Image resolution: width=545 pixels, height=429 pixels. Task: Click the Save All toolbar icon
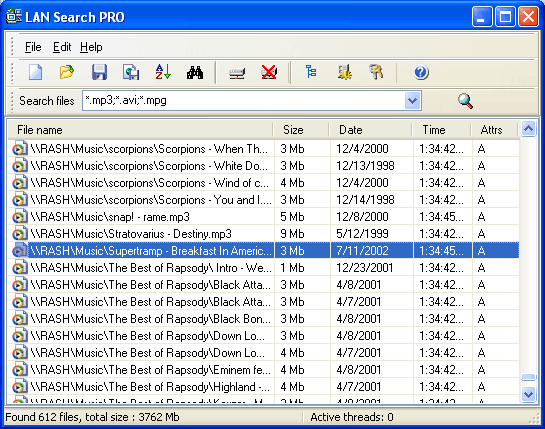point(131,72)
